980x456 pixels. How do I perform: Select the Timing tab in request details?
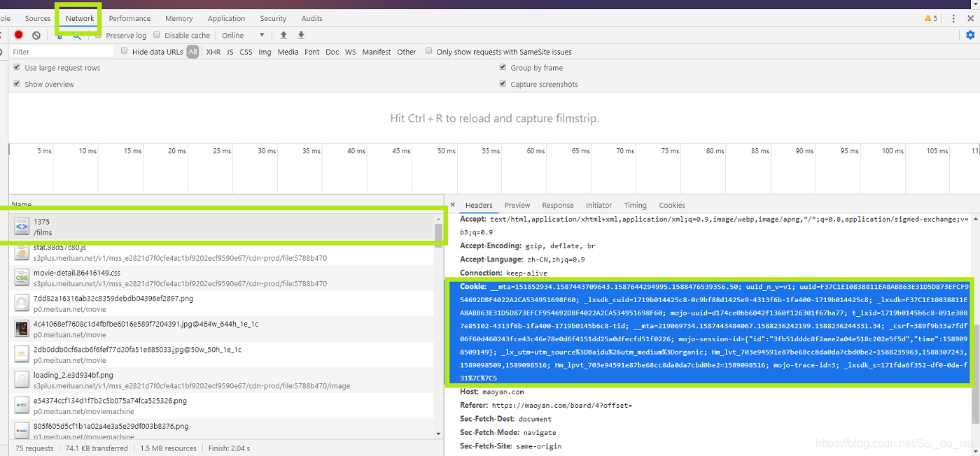635,205
